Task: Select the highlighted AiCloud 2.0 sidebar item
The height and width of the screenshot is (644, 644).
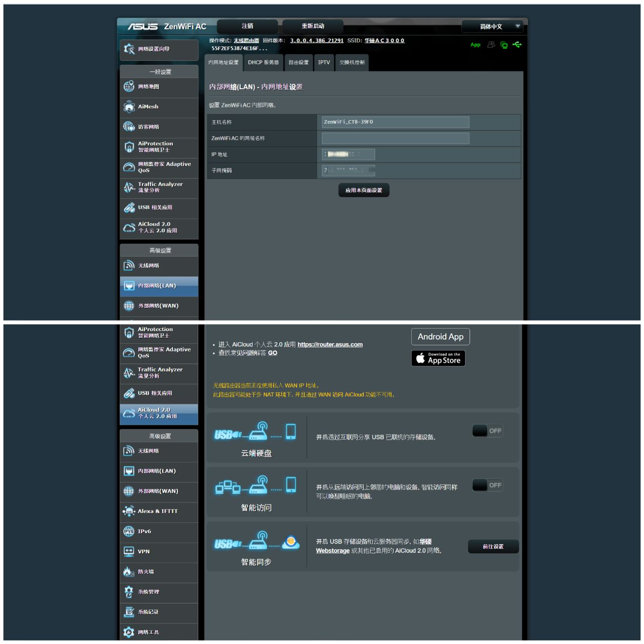Action: (159, 414)
